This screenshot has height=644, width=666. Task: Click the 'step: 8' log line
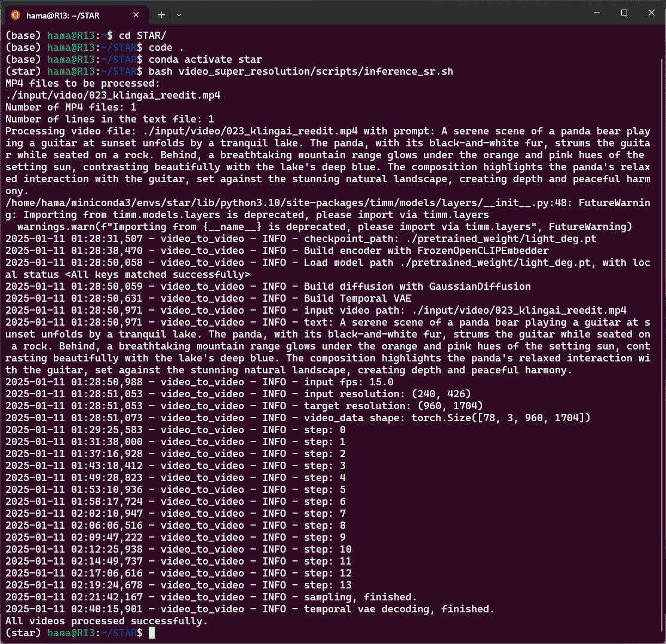click(x=176, y=525)
